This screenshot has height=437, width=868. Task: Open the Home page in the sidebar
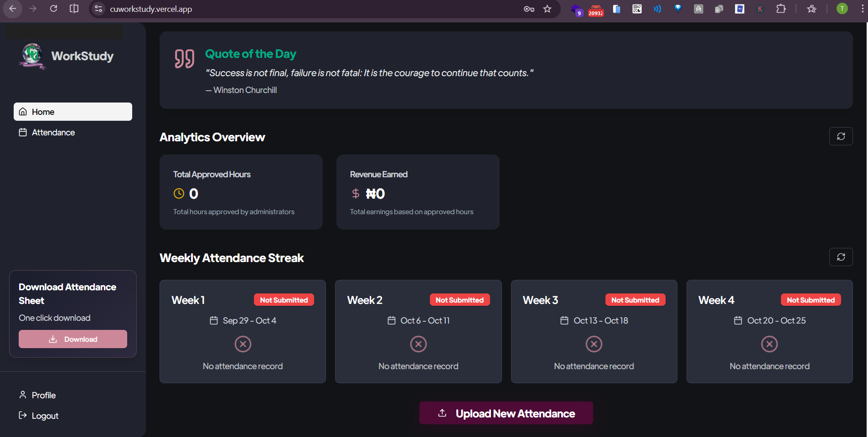(73, 112)
